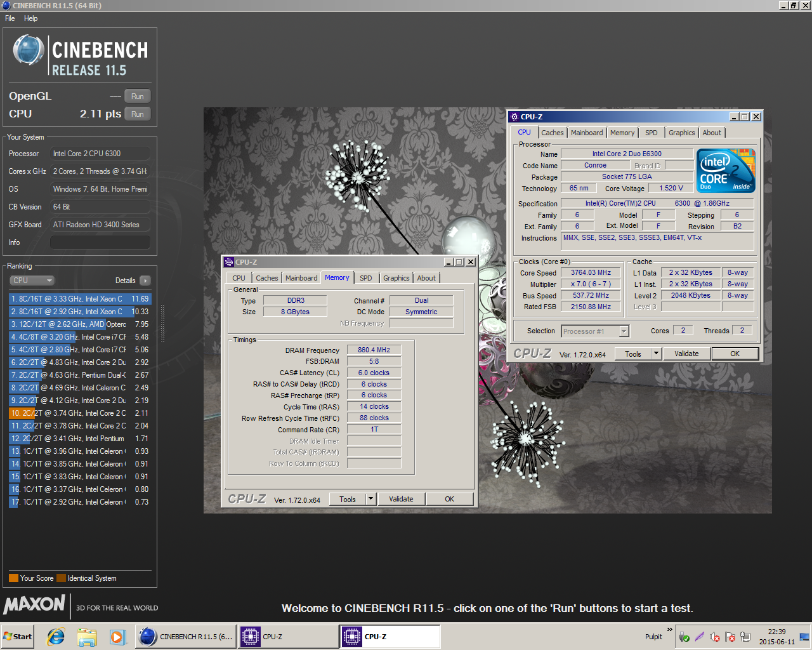Click the Action Center flag tray icon

pos(730,637)
